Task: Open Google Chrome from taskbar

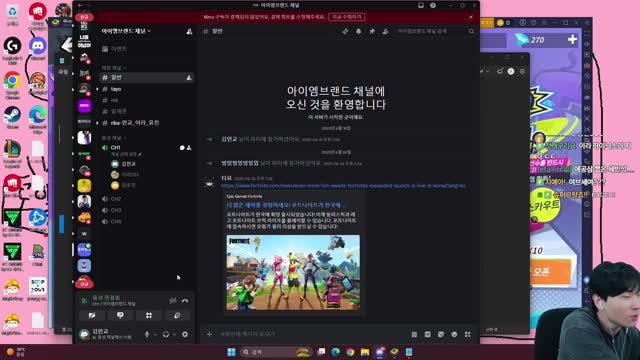Action: (350, 352)
